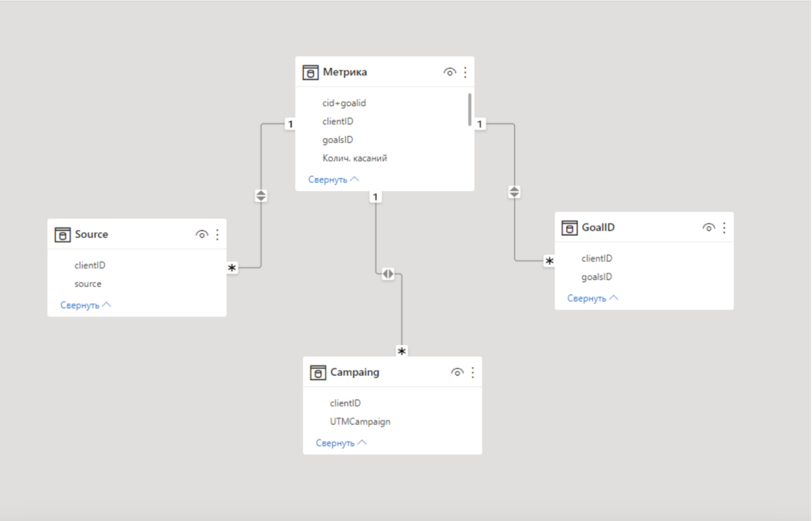Click the GoalID table icon

click(x=570, y=228)
